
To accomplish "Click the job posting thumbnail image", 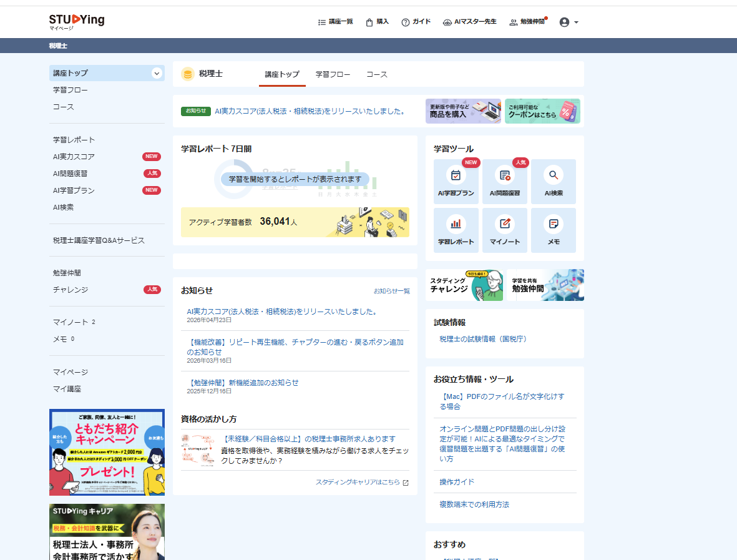I will point(198,450).
